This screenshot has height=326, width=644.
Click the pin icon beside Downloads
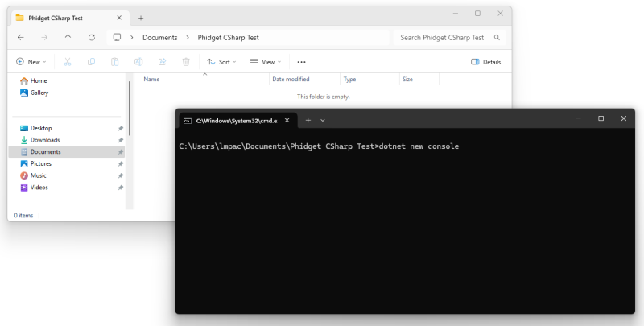pos(120,140)
